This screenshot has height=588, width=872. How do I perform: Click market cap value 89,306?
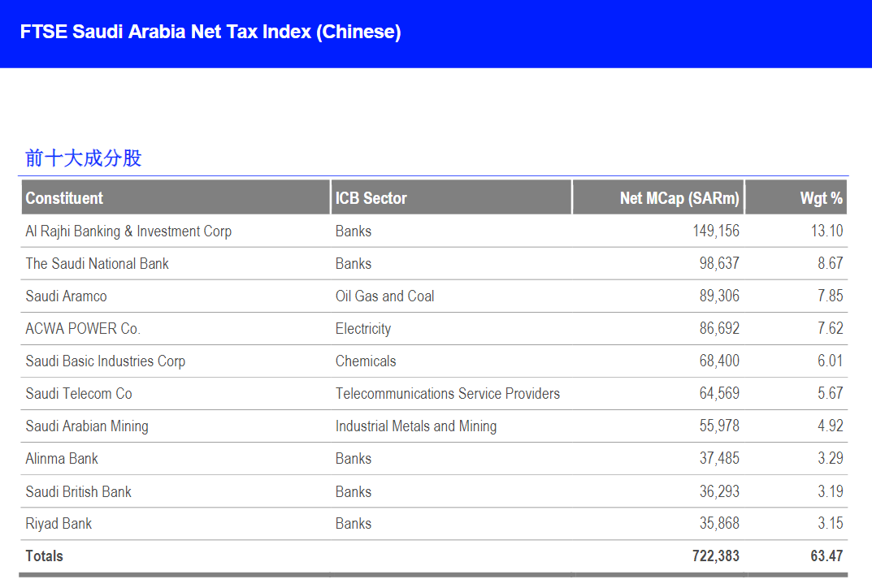(x=719, y=296)
